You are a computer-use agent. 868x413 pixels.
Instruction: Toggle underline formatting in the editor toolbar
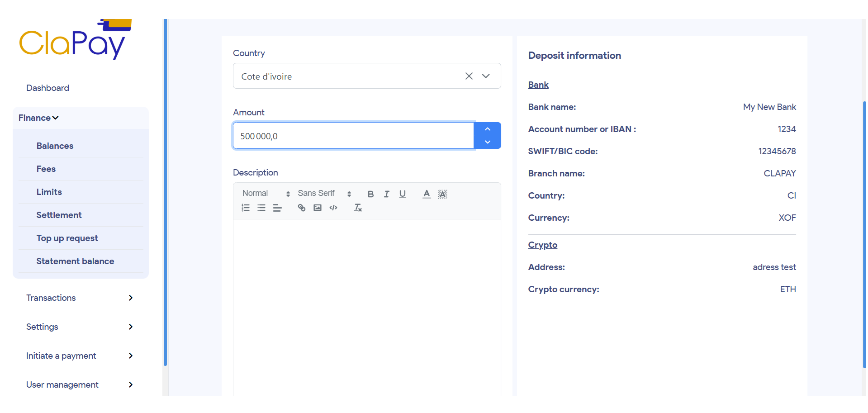click(402, 194)
